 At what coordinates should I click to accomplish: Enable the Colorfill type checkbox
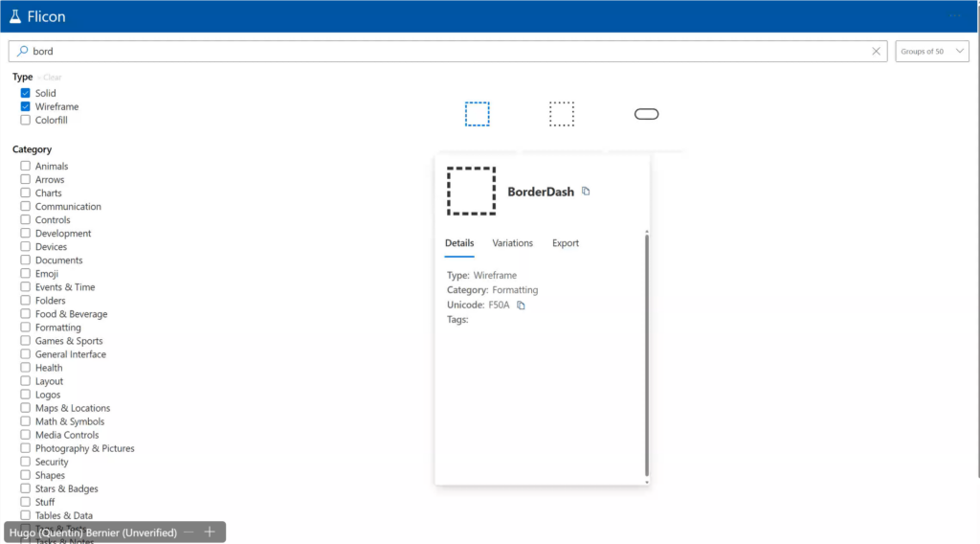click(x=26, y=121)
